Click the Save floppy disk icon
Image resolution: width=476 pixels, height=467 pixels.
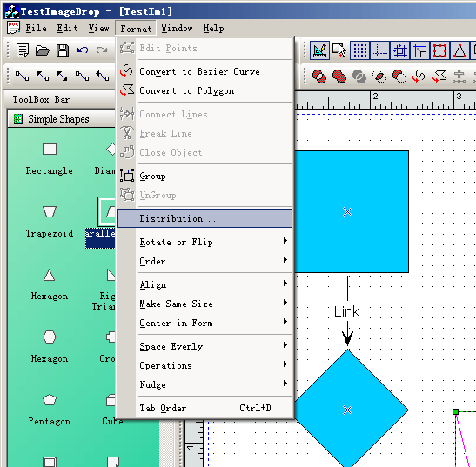pos(63,50)
